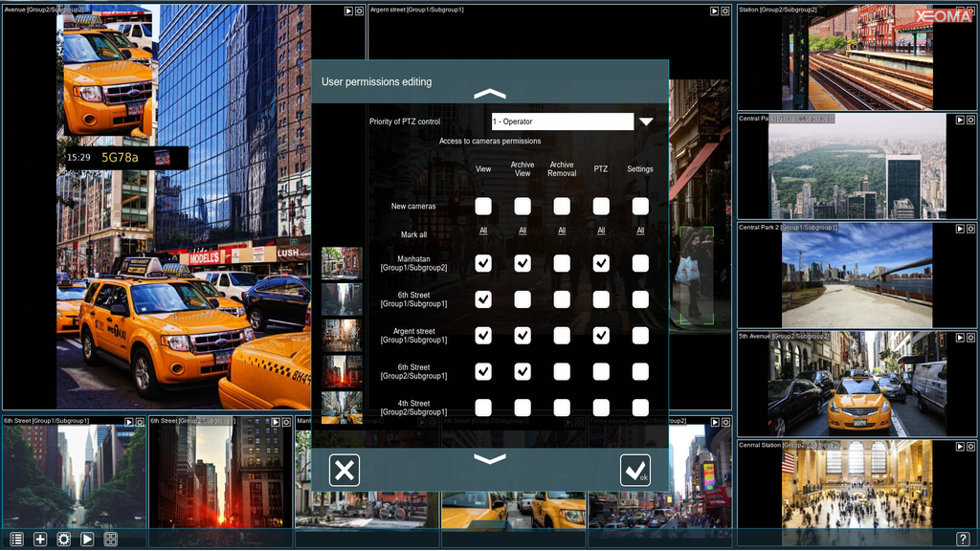Change layout with grid icon
The height and width of the screenshot is (551, 980).
coord(111,539)
